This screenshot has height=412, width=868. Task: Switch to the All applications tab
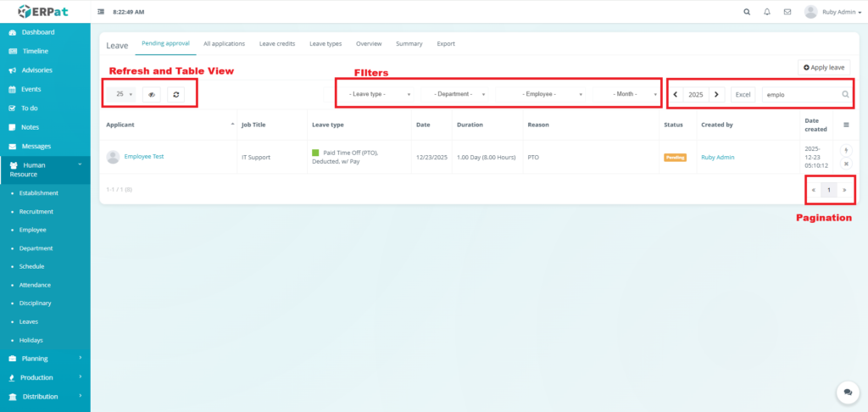[224, 43]
